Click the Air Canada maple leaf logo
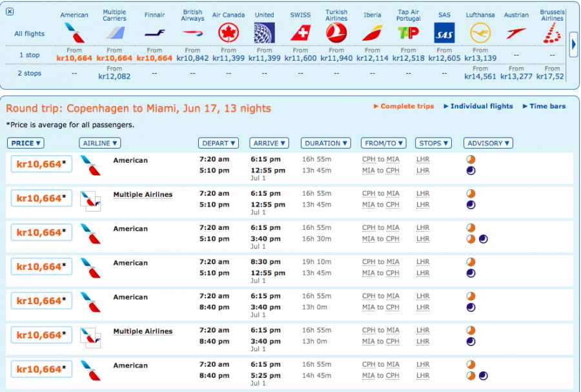 pos(228,32)
